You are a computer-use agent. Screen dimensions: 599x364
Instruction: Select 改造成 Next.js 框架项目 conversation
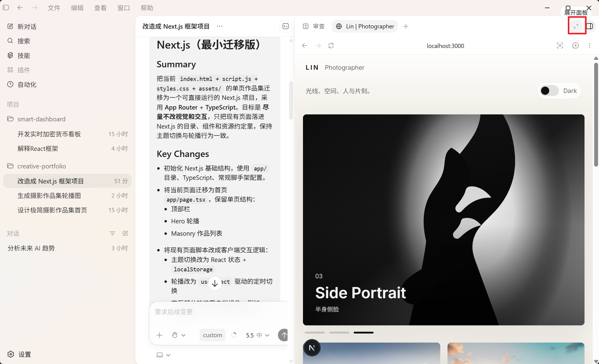click(x=67, y=181)
